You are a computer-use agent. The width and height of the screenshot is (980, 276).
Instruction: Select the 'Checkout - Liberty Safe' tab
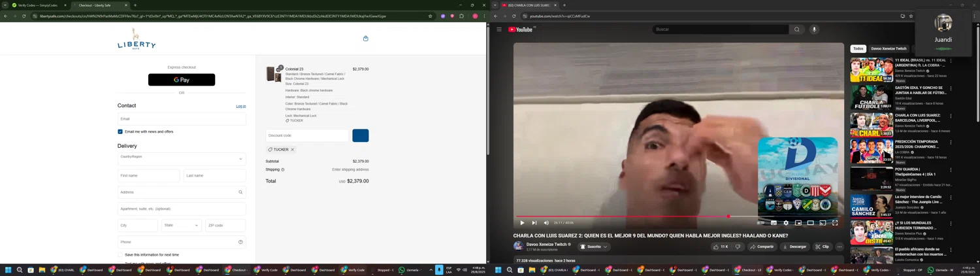(x=99, y=5)
